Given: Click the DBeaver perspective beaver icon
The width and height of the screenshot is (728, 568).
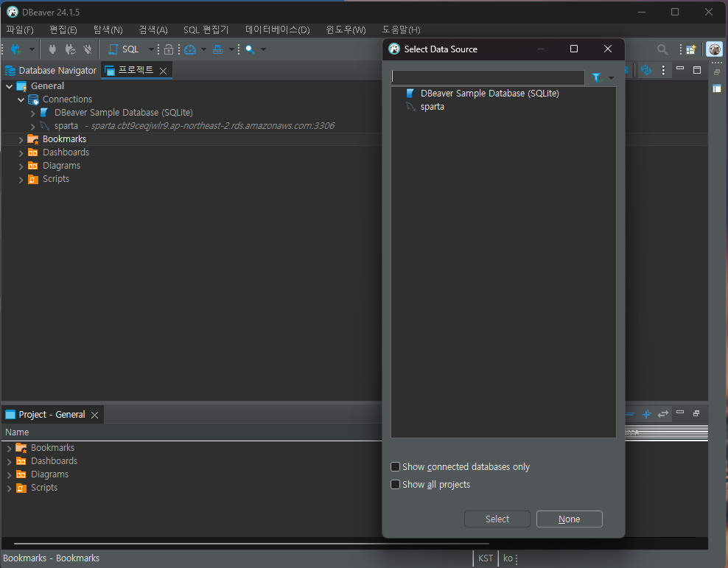Looking at the screenshot, I should click(x=715, y=49).
